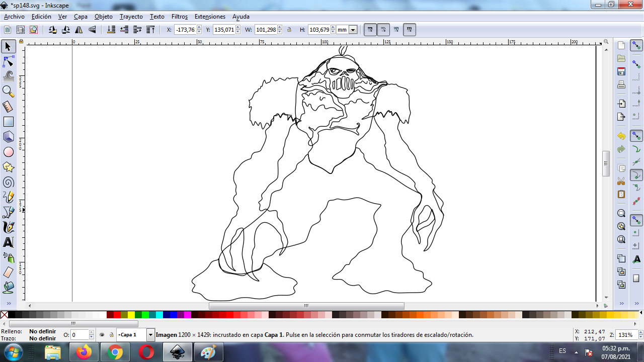Pick the yellow palette swatch
644x362 pixels.
click(x=131, y=315)
